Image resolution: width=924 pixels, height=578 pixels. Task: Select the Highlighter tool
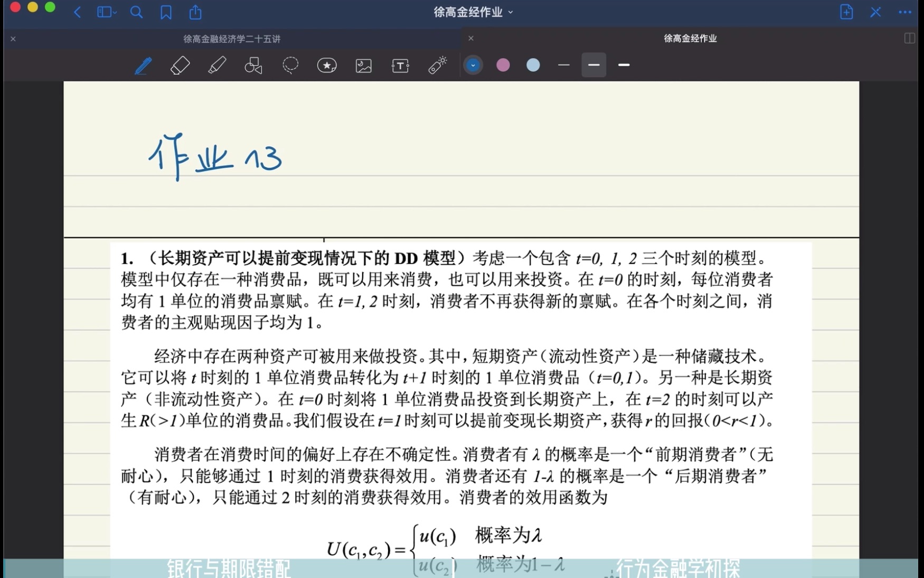click(217, 66)
